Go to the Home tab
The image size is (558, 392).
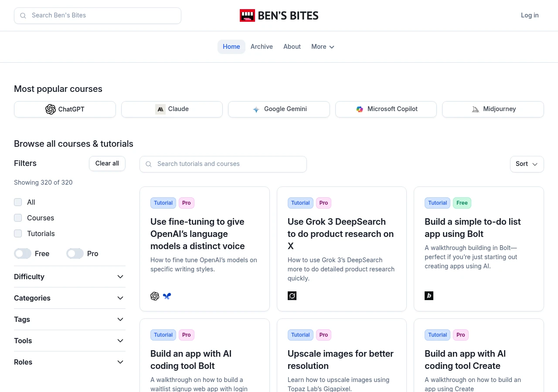[231, 47]
